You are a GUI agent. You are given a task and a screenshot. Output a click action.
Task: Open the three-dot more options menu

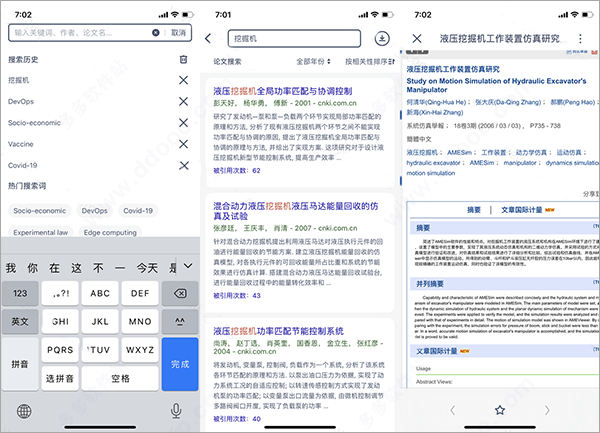tap(580, 38)
